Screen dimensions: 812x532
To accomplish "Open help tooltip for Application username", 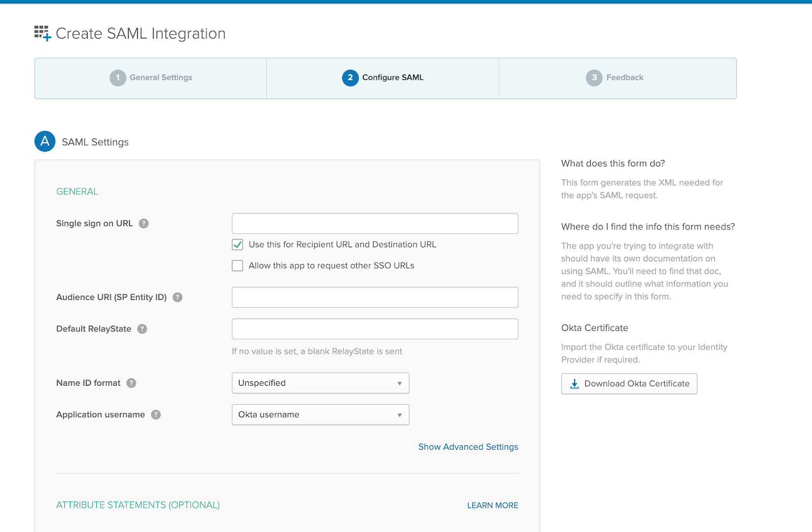I will [156, 415].
